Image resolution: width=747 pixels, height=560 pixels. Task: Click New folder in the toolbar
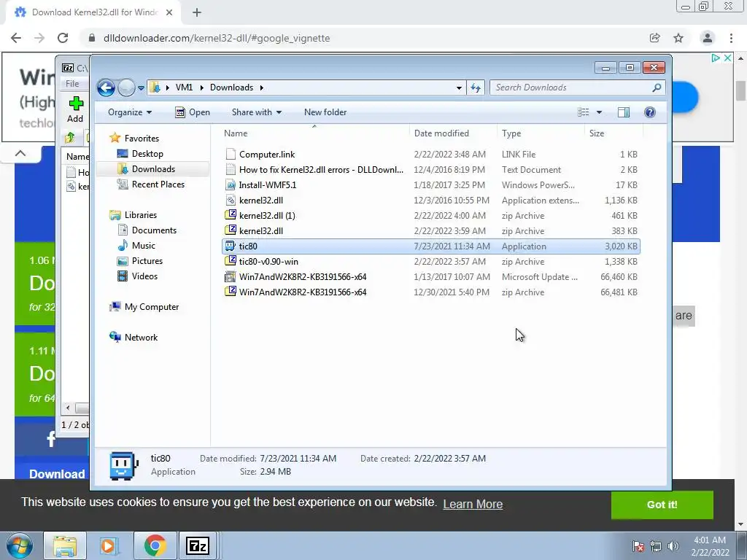pos(325,112)
